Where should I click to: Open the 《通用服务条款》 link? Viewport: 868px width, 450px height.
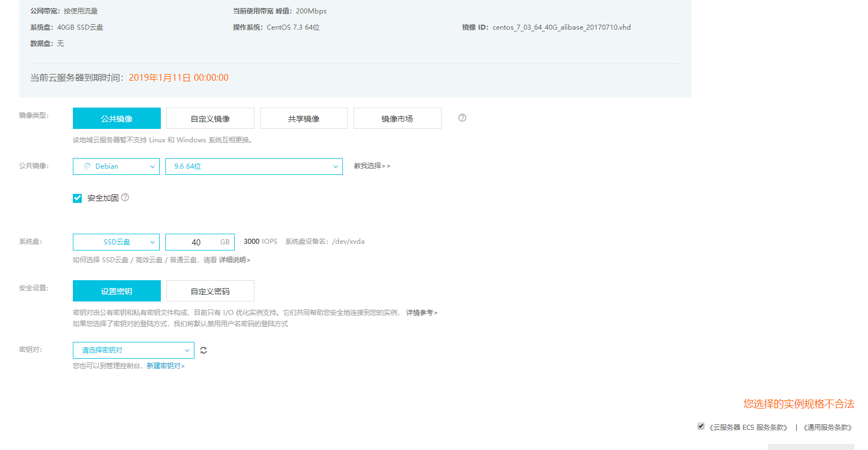click(828, 428)
